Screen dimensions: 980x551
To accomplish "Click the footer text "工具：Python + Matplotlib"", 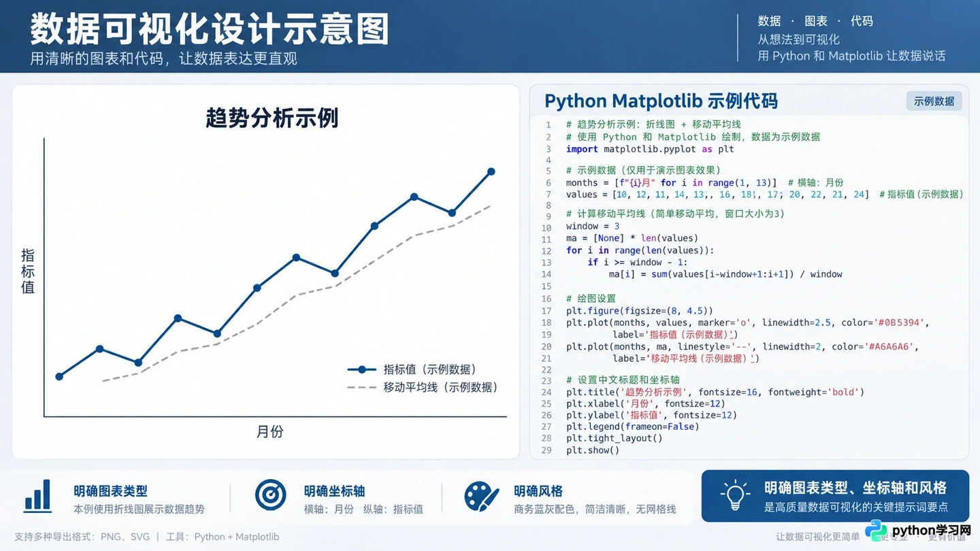I will point(223,537).
